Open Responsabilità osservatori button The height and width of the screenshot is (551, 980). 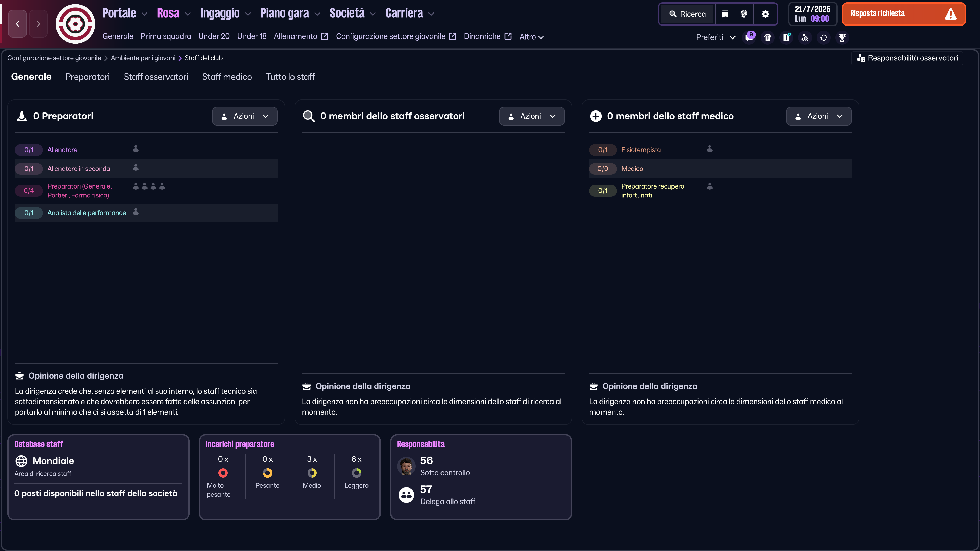click(x=907, y=58)
